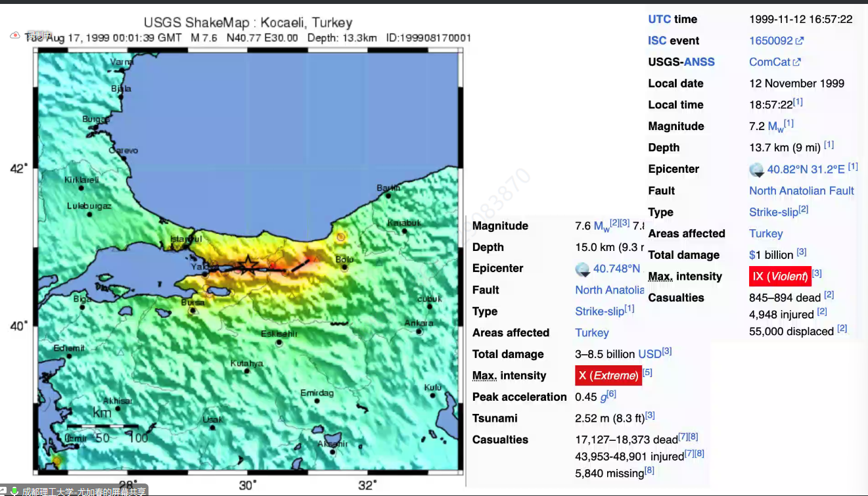This screenshot has height=496, width=868.
Task: Click the text '17,127–18,373 dead'
Action: 626,440
